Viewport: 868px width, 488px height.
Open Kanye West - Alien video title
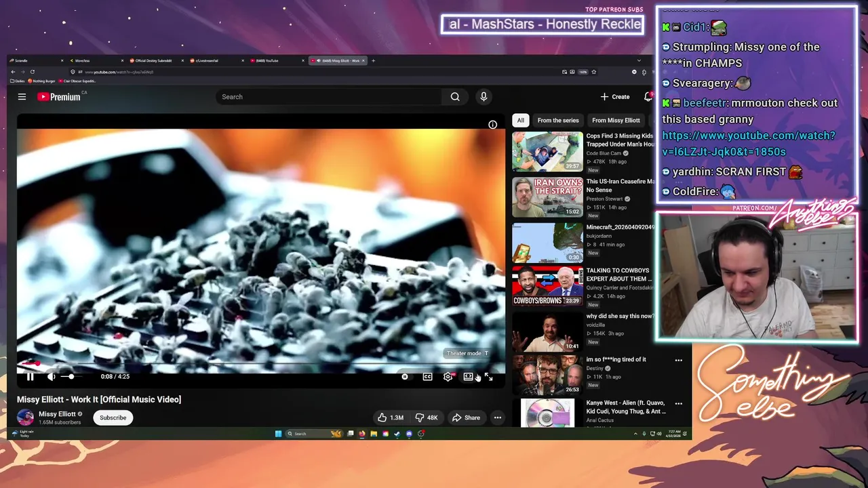pos(626,407)
